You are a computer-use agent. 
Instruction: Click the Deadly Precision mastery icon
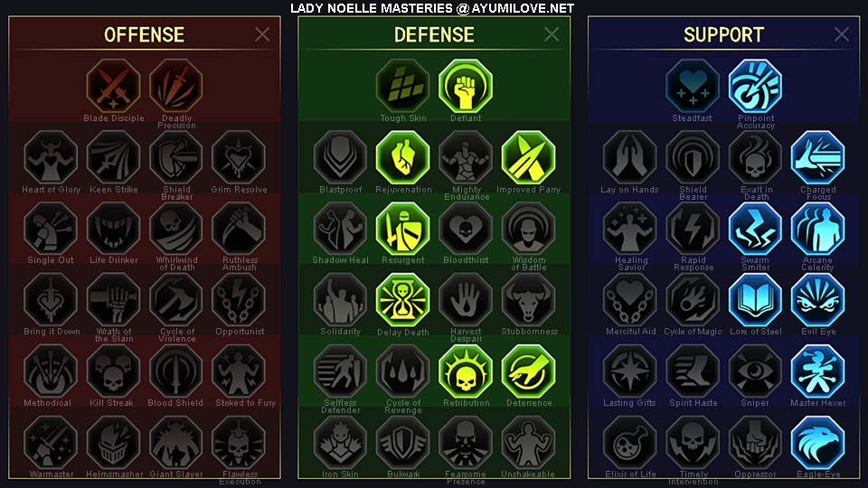(176, 87)
